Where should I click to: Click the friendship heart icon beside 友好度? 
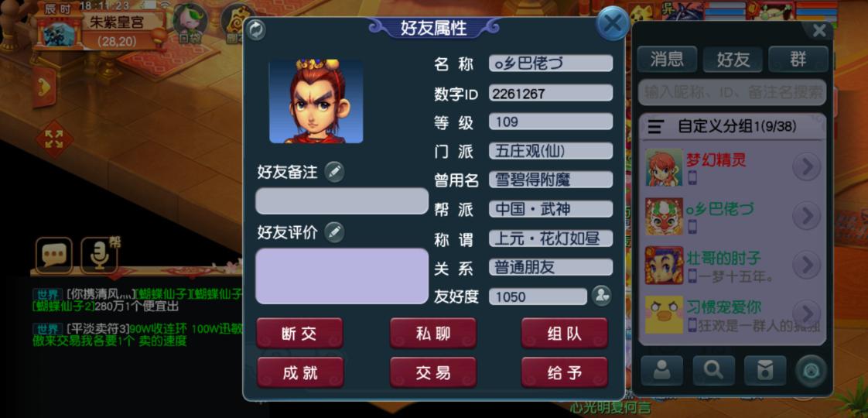click(x=601, y=296)
